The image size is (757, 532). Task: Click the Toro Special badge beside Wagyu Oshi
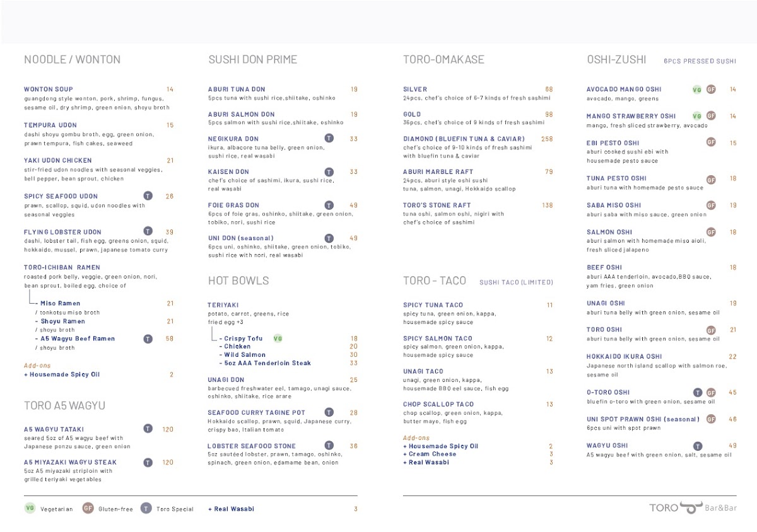(x=698, y=446)
